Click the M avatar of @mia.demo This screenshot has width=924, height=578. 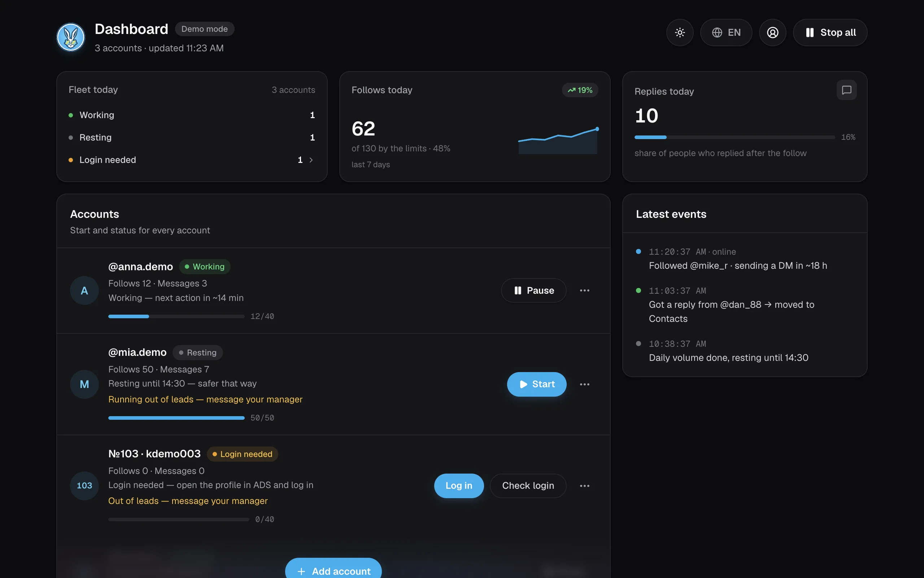click(84, 384)
